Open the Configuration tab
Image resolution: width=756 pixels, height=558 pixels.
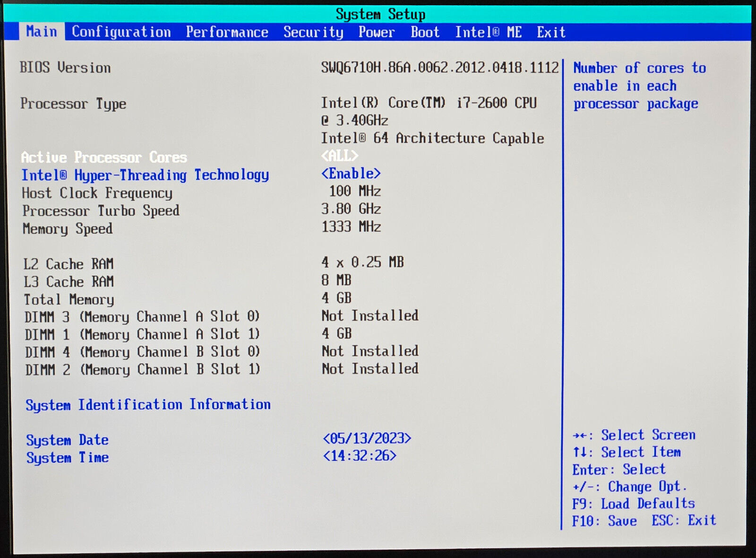point(121,32)
